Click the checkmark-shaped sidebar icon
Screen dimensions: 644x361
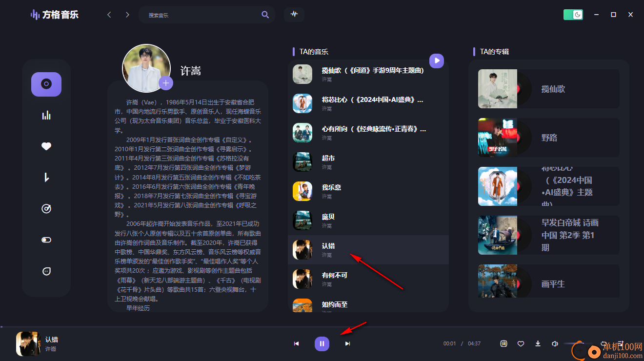(46, 178)
